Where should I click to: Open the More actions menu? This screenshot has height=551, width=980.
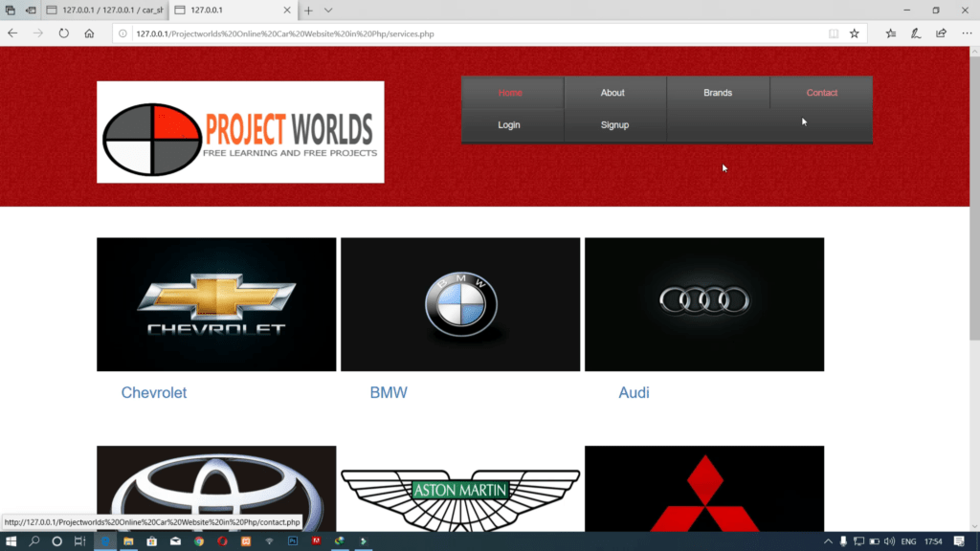tap(966, 33)
